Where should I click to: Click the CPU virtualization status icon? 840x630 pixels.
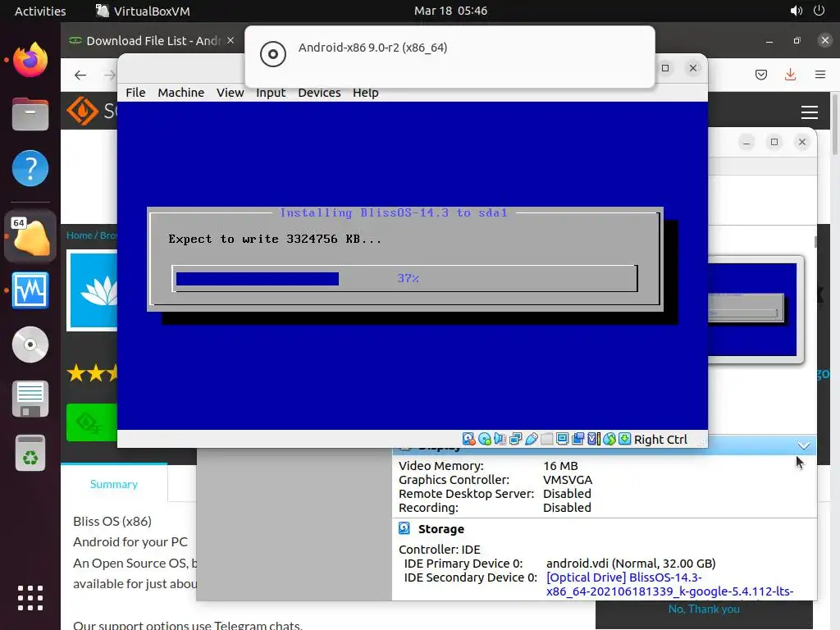point(594,440)
